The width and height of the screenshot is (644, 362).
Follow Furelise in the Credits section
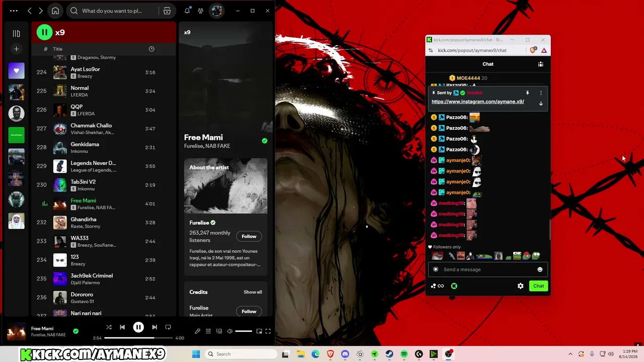[x=249, y=311]
